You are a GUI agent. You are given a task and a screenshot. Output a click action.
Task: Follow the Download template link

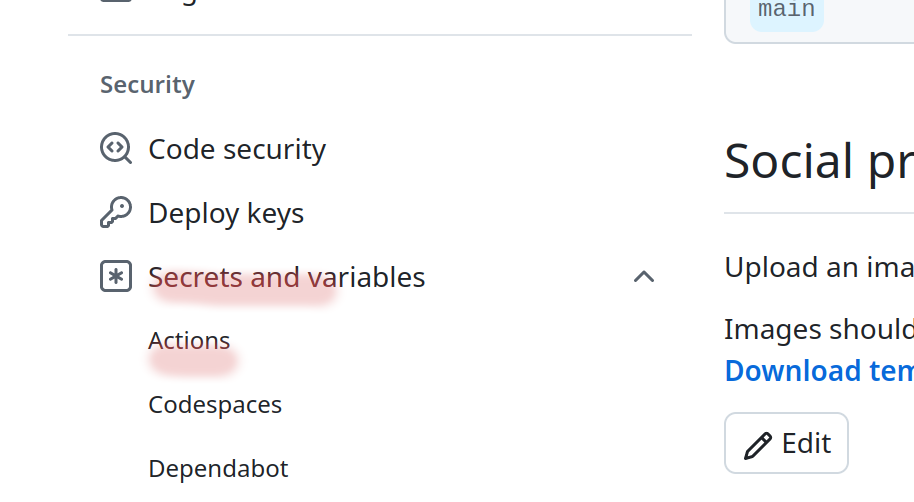pyautogui.click(x=818, y=371)
